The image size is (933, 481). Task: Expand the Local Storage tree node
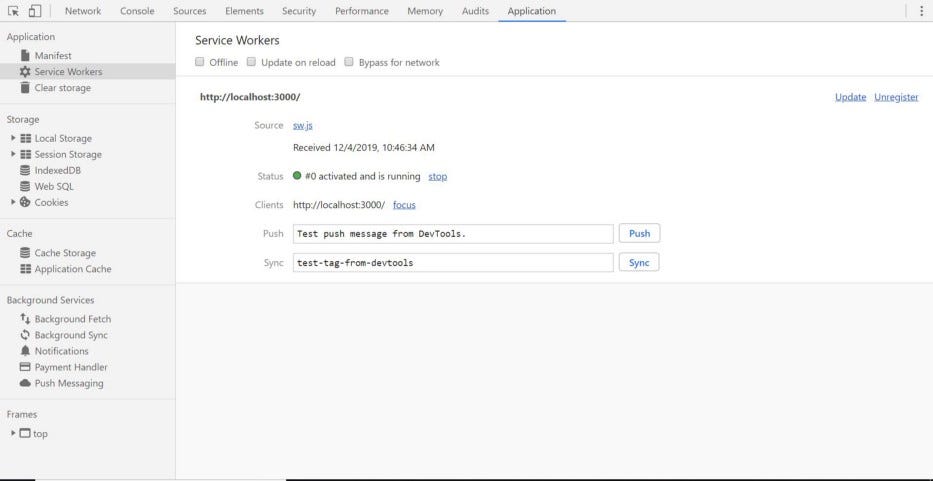13,138
